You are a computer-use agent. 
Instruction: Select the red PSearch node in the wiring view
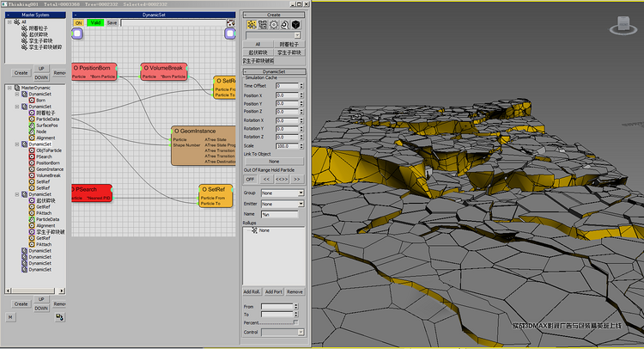92,193
